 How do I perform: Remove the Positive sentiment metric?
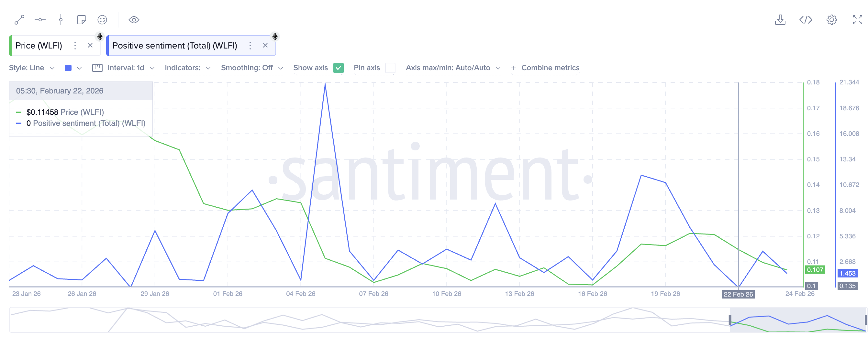(265, 46)
